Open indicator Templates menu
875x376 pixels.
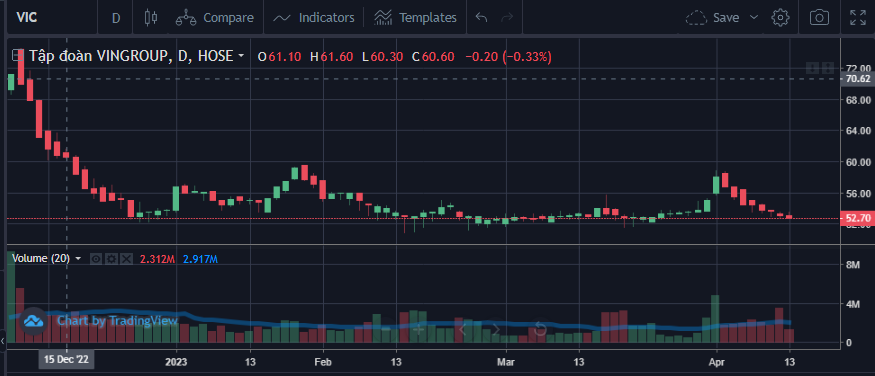coord(415,18)
